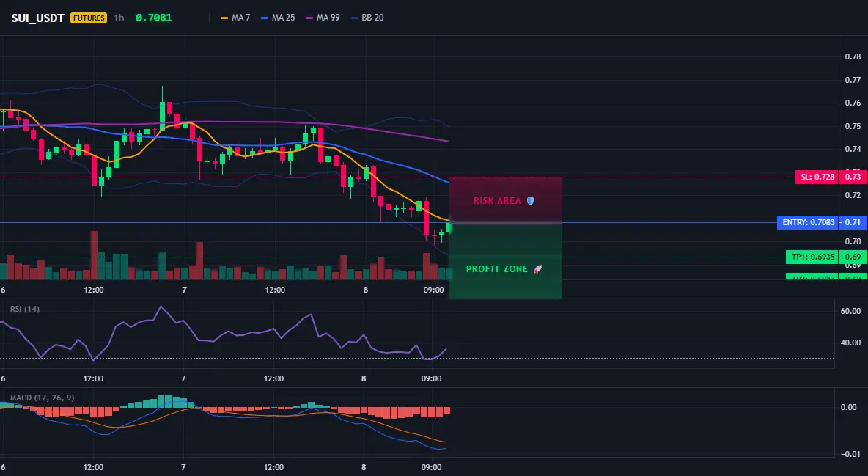Click the 60.00 RSI axis value
This screenshot has width=868, height=476.
850,311
